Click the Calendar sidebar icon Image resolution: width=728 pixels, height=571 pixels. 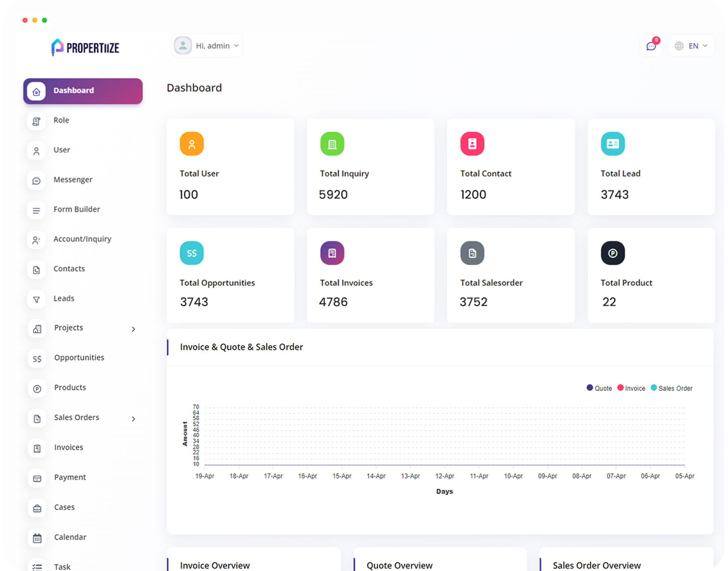click(37, 538)
